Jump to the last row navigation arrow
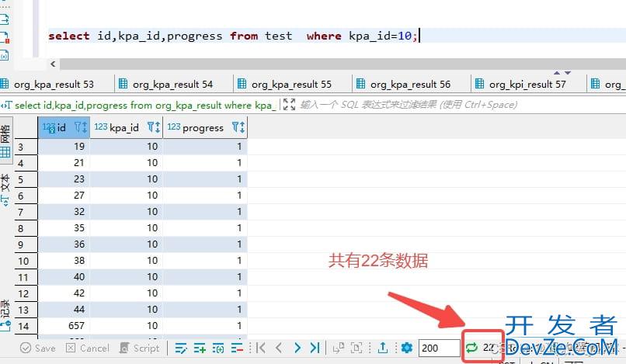Screen dimensions: 626x364 [315, 348]
